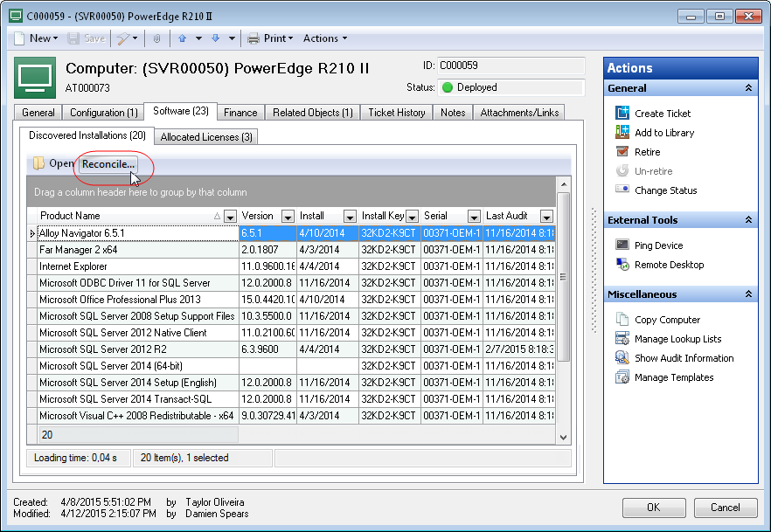This screenshot has height=532, width=771.
Task: Click the Copy Computer icon
Action: tap(622, 320)
